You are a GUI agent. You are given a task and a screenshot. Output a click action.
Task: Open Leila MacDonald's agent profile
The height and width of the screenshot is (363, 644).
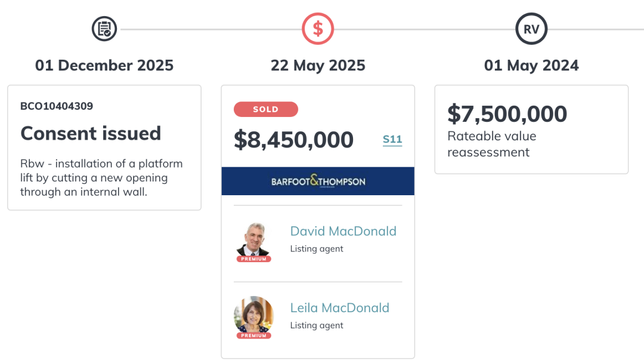pos(339,307)
